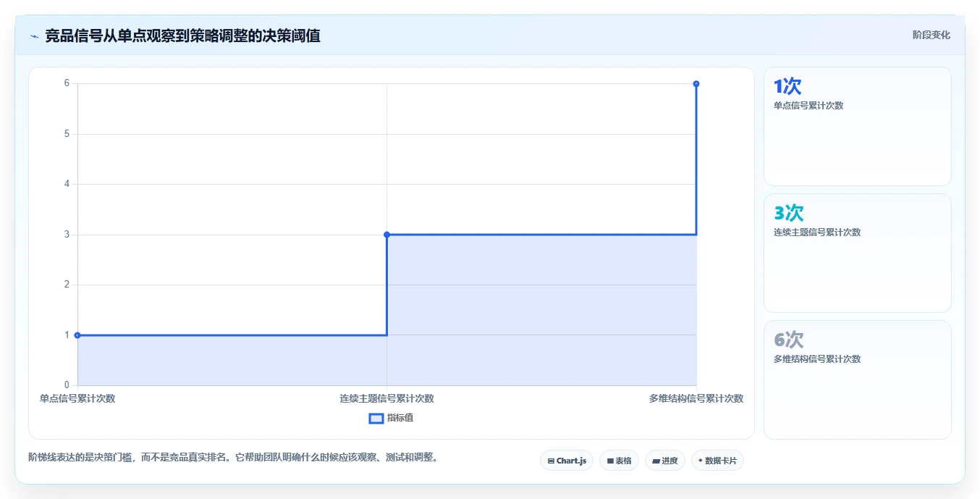Click the data point at value 6

696,84
